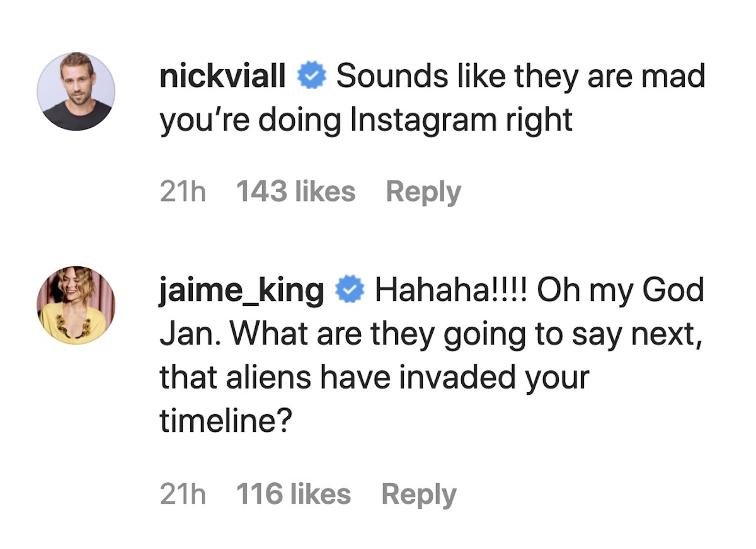Open the 21h timestamp under jaime_king's reply

(x=183, y=494)
